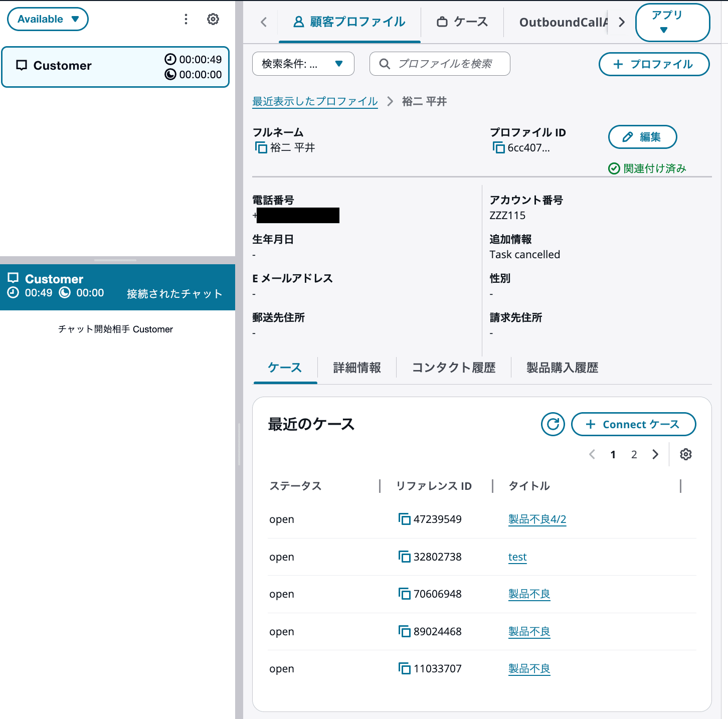This screenshot has width=728, height=719.
Task: Expand the 検索条件 filter dropdown
Action: pos(303,64)
